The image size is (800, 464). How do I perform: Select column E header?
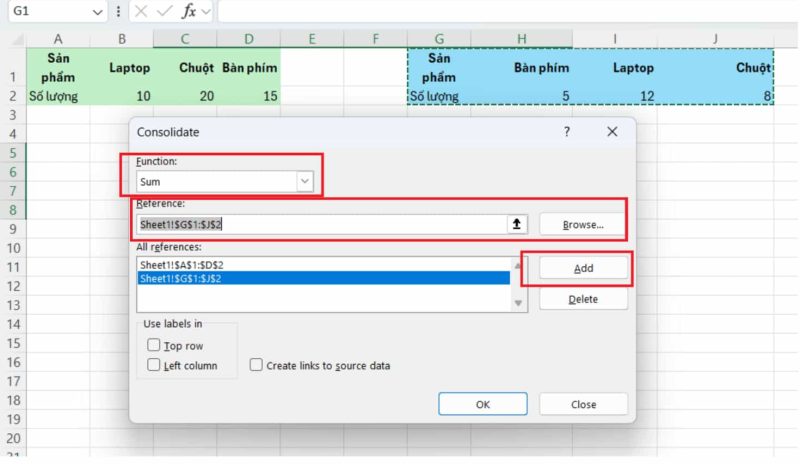pos(312,39)
